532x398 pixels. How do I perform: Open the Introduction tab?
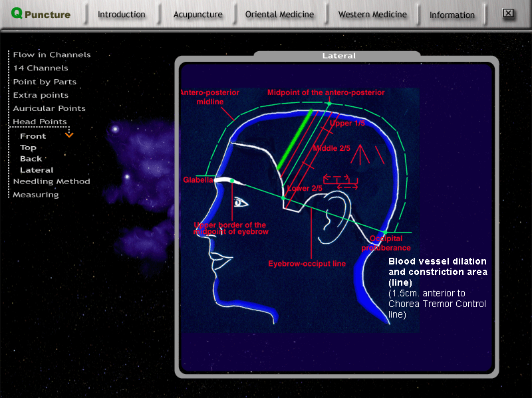pos(121,14)
